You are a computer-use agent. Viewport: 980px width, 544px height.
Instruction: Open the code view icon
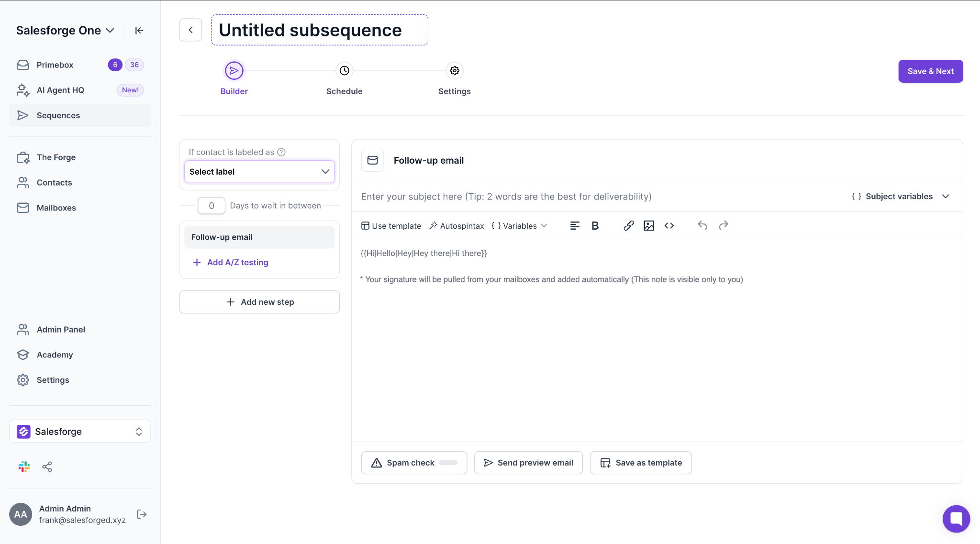click(669, 226)
